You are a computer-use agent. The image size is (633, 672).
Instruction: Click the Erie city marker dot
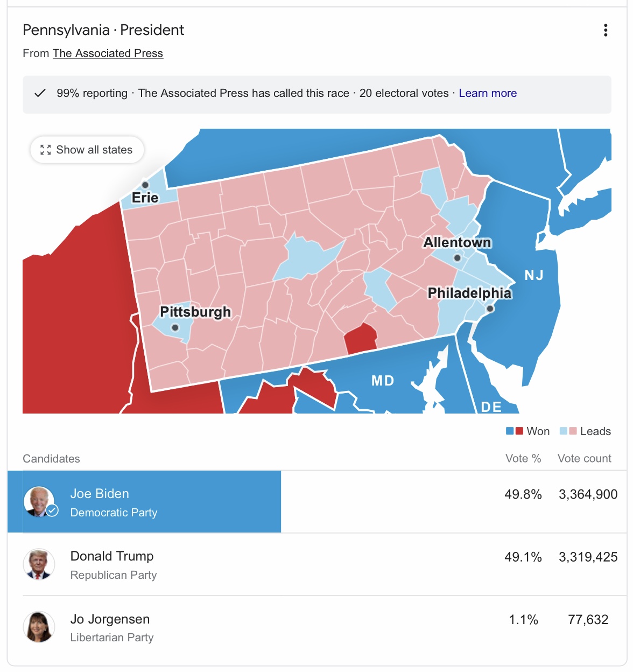pos(145,185)
